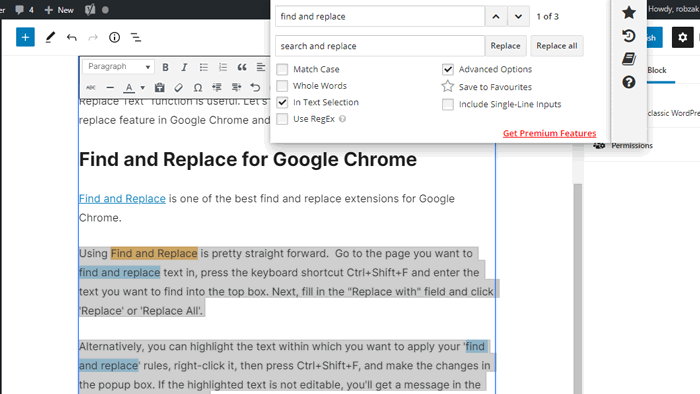Viewport: 700px width, 394px height.
Task: Toggle bold formatting in classic toolbar
Action: pos(165,67)
